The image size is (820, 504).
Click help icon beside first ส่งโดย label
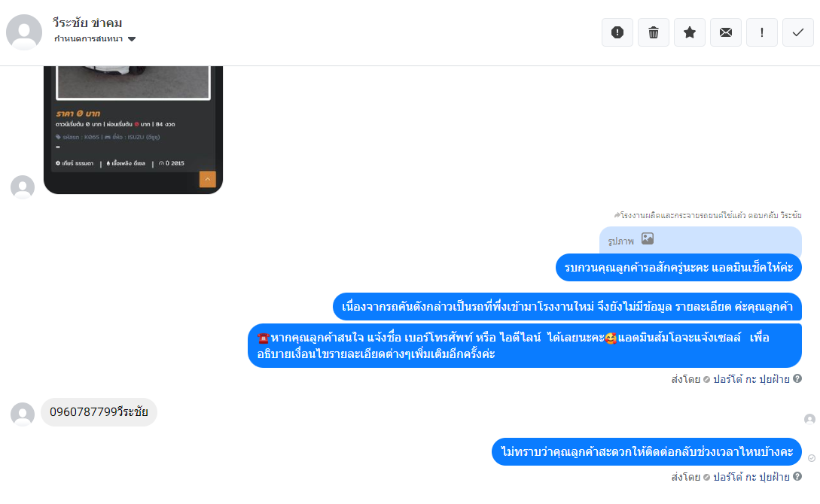pyautogui.click(x=797, y=378)
